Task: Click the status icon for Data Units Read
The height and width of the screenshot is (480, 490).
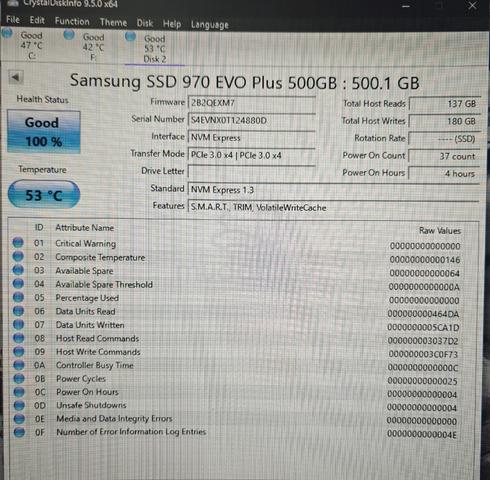Action: pos(18,311)
